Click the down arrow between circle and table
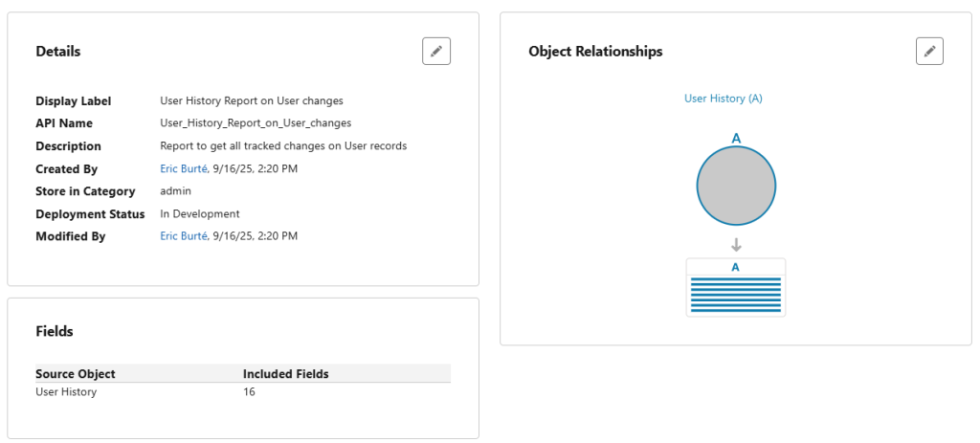The width and height of the screenshot is (980, 443). [x=736, y=244]
